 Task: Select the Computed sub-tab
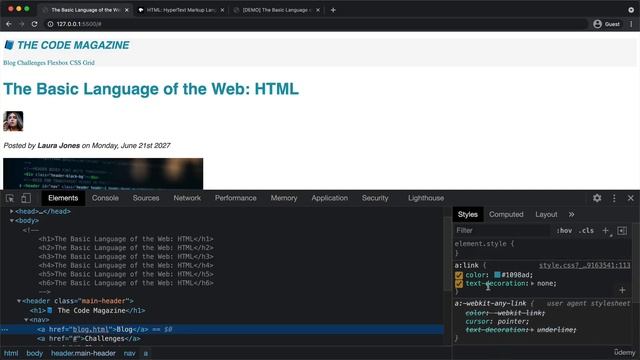506,214
